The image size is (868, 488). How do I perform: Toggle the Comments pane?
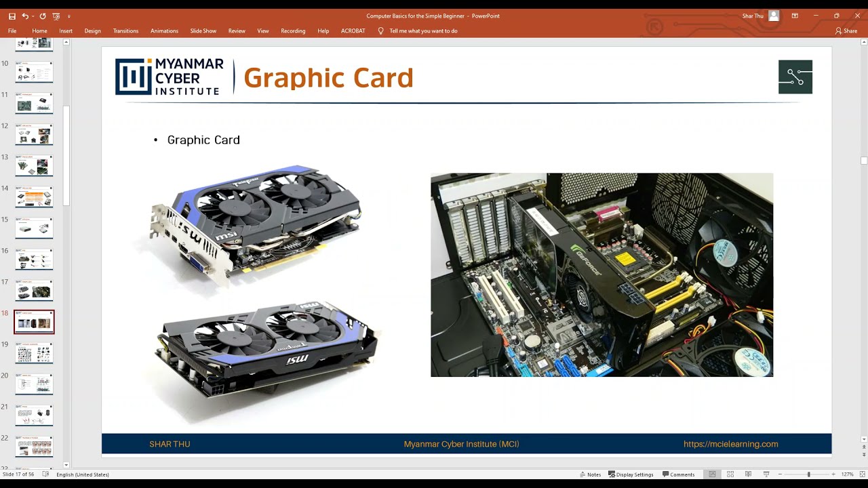point(679,474)
